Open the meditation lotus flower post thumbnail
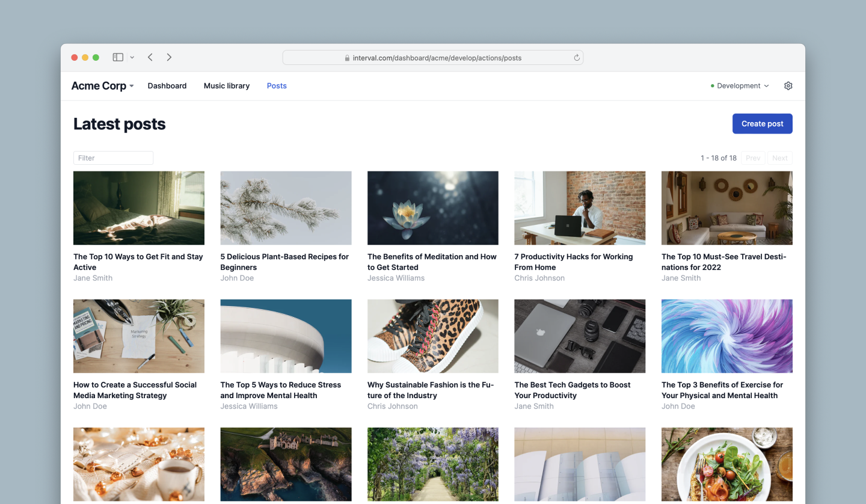Image resolution: width=866 pixels, height=504 pixels. (432, 207)
